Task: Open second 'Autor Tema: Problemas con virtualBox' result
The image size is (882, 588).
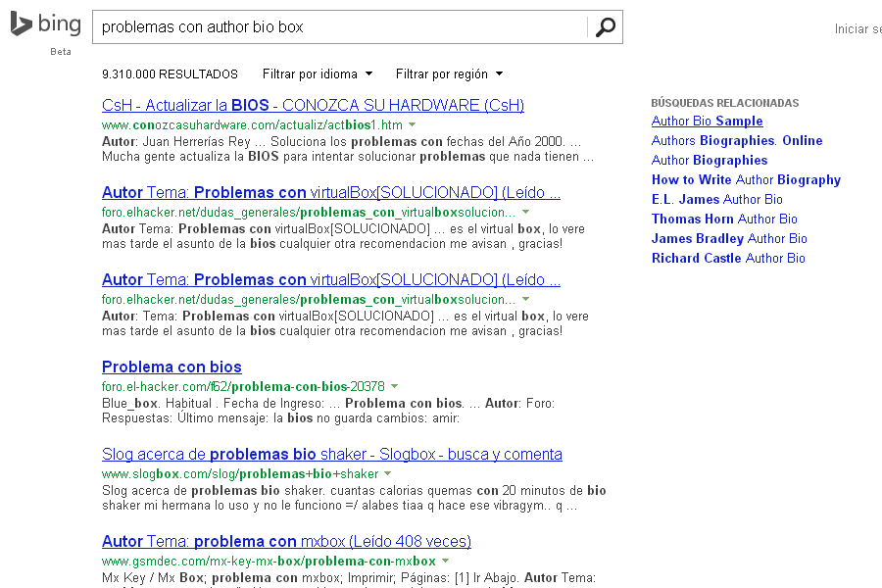Action: (331, 279)
